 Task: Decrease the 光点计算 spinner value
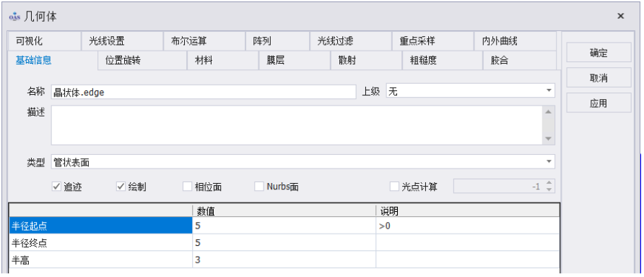coord(549,189)
